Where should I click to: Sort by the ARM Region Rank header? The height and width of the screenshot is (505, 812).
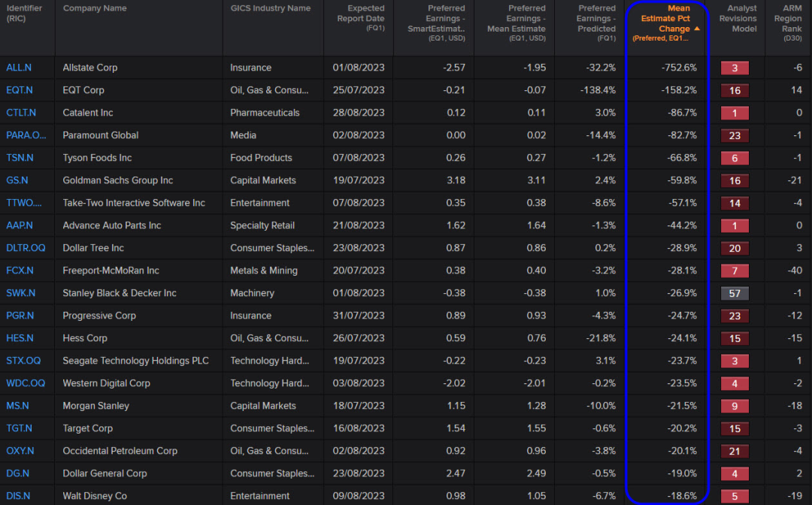click(788, 23)
